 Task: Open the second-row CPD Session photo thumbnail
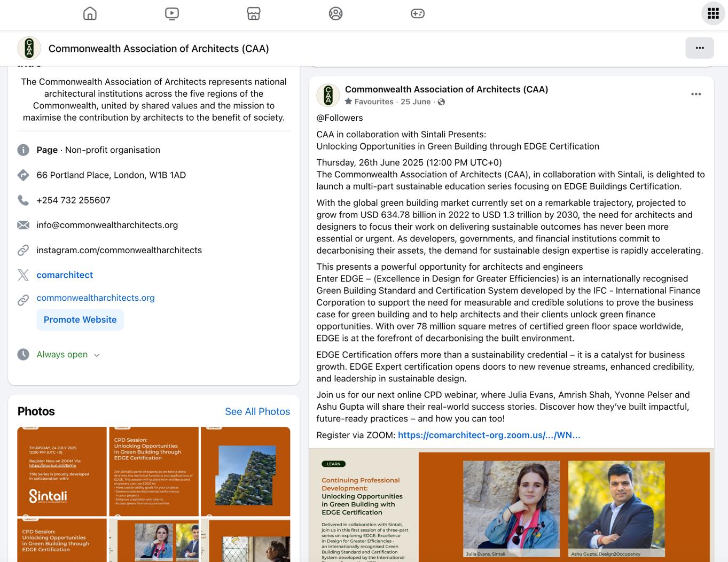(62, 540)
